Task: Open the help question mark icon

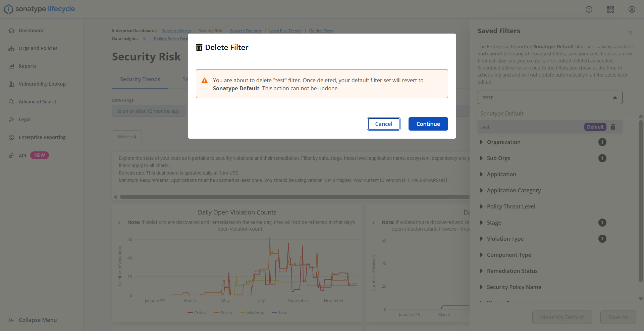Action: (x=589, y=9)
